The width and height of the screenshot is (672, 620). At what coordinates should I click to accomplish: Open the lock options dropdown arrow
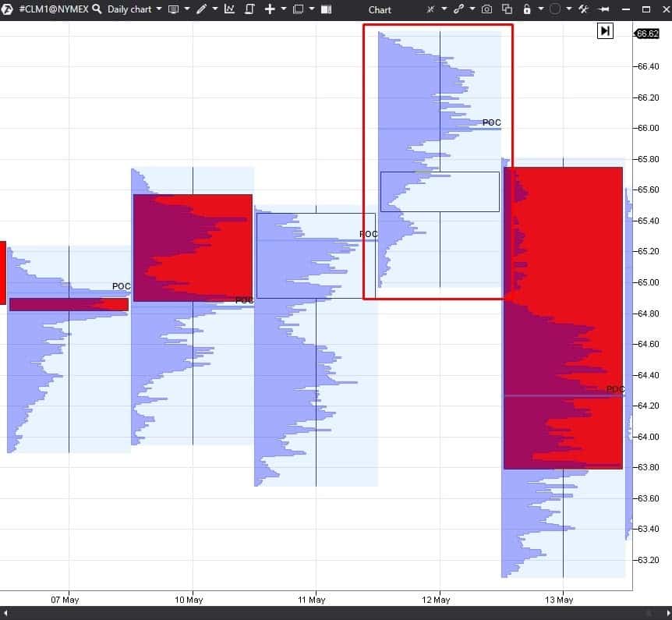click(x=538, y=9)
